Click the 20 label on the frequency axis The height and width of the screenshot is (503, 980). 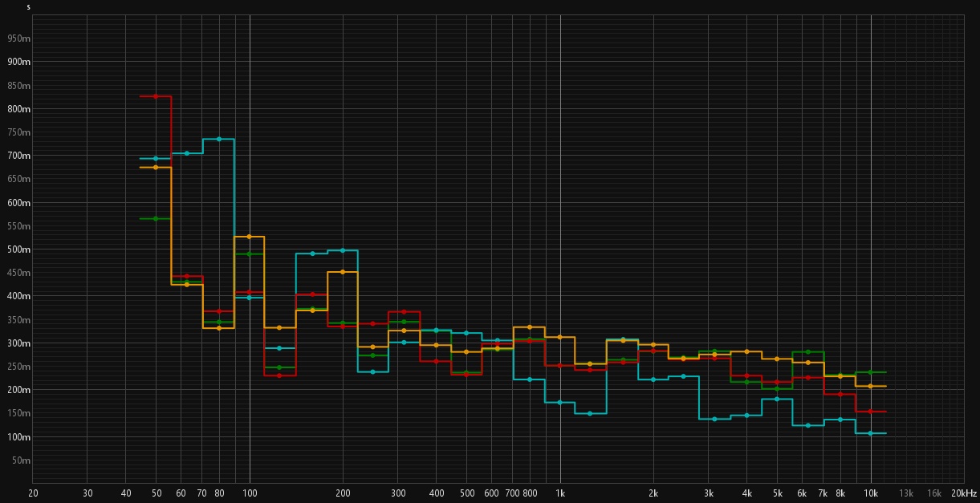click(x=33, y=493)
